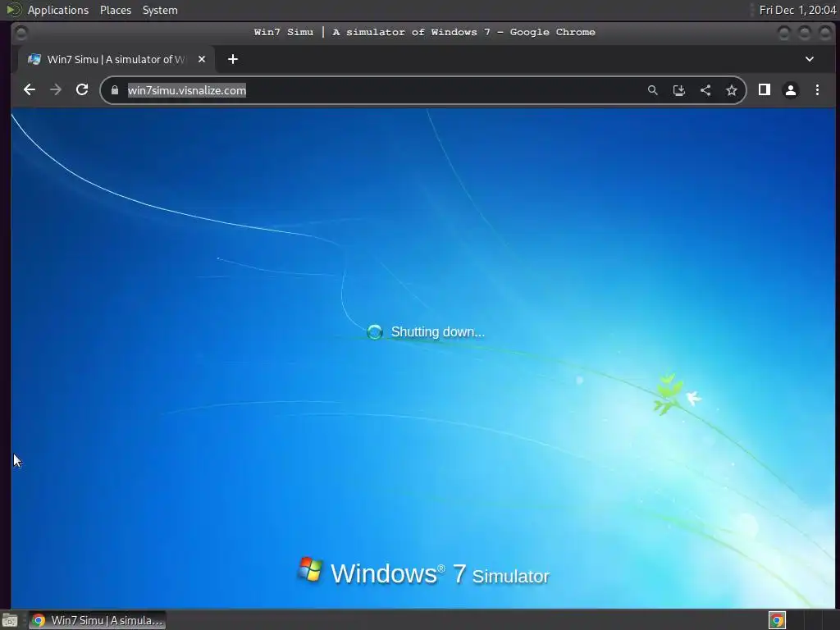Click the spinning shutdown progress circle
840x630 pixels.
pyautogui.click(x=374, y=332)
